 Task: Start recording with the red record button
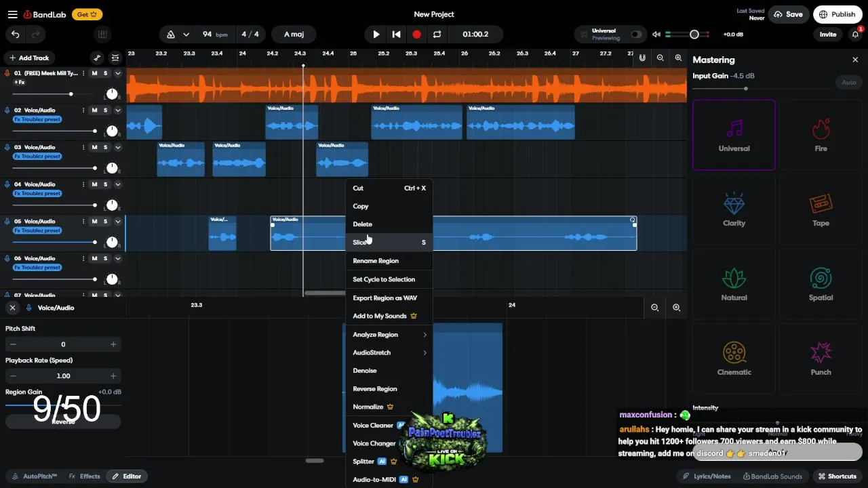416,35
